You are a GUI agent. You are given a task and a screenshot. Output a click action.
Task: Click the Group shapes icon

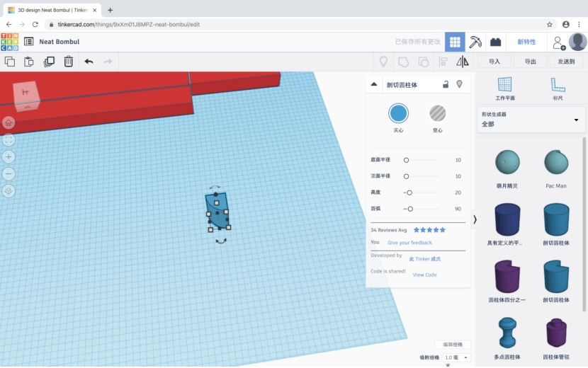[x=403, y=62]
